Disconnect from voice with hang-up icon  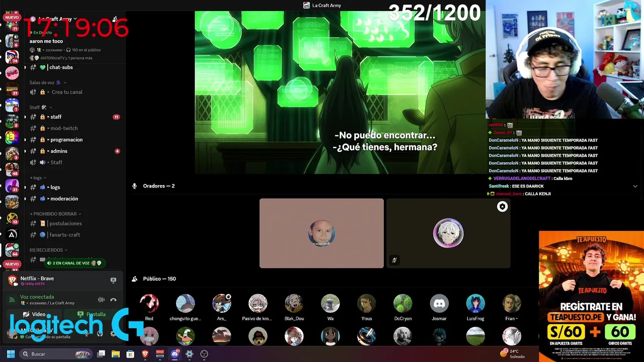(113, 300)
